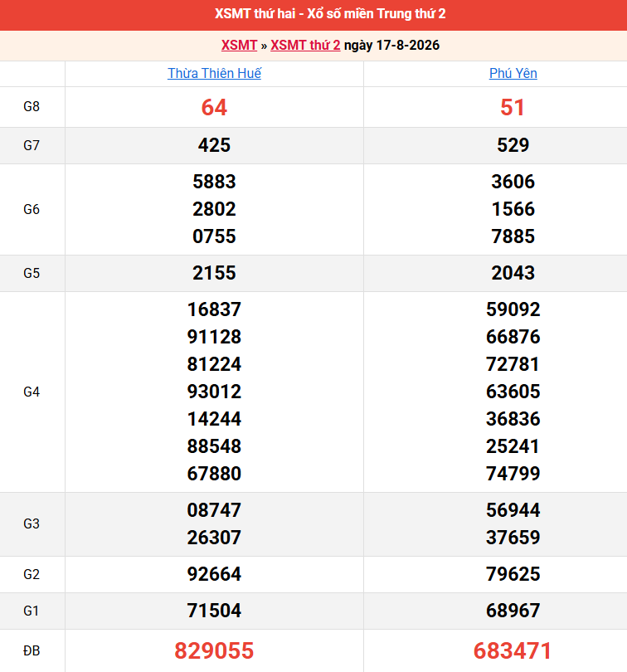Open the XSMT thứ 2 link

click(x=305, y=46)
